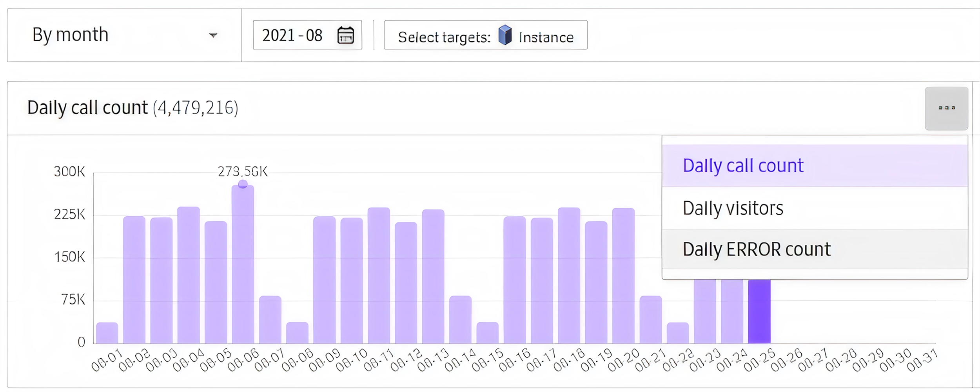Open the By month period selector
Screen dimensions: 980x392
pos(124,35)
